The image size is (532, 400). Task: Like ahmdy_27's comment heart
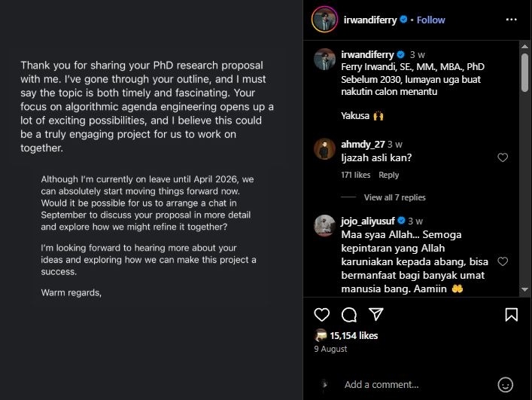tap(503, 157)
